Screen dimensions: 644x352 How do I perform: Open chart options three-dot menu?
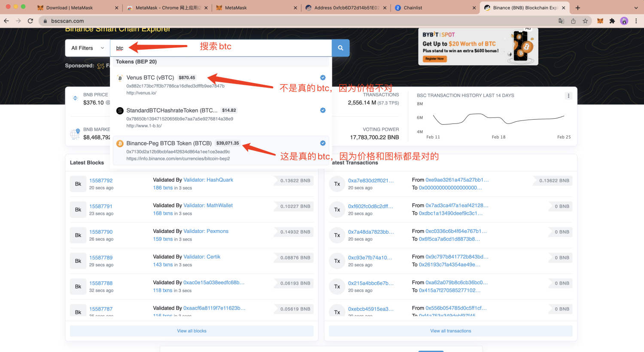click(568, 96)
